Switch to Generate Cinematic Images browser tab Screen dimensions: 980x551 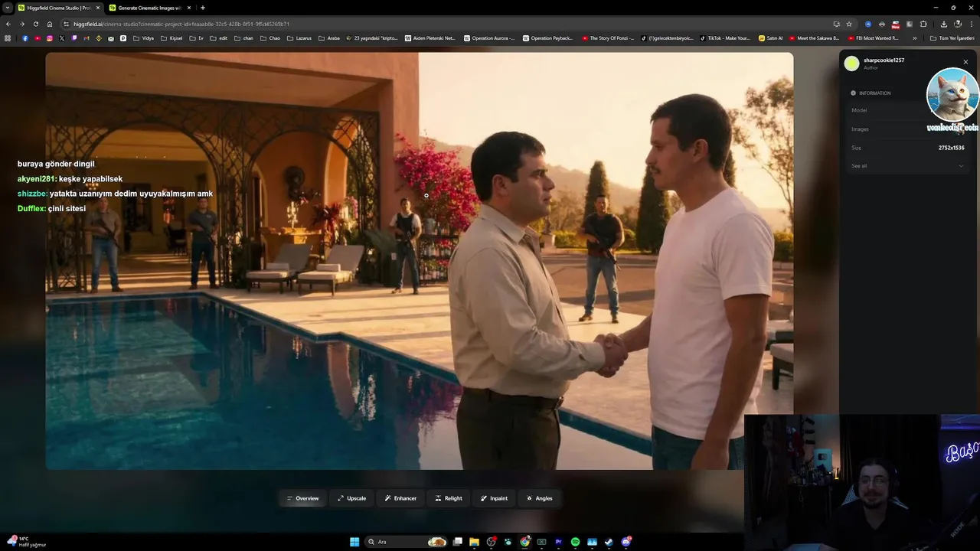149,8
